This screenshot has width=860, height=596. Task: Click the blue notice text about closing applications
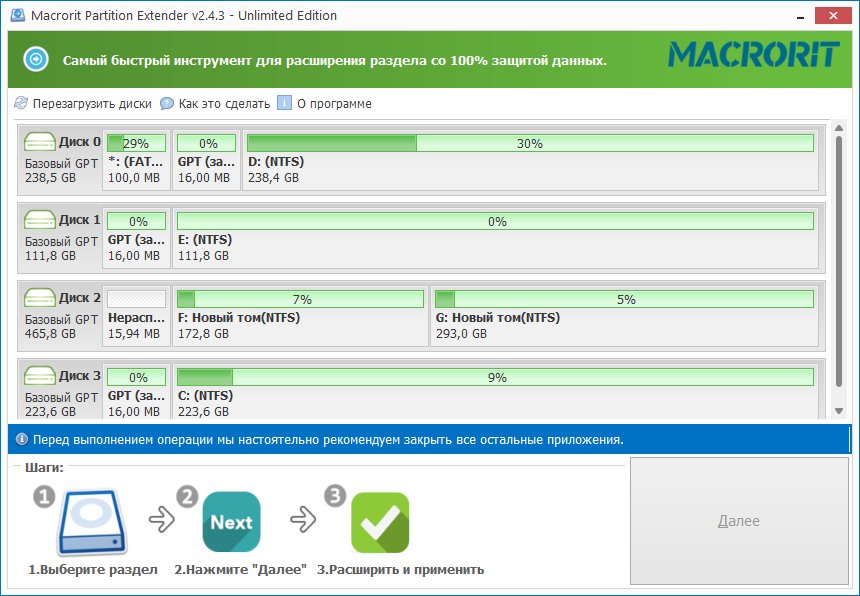pos(328,440)
